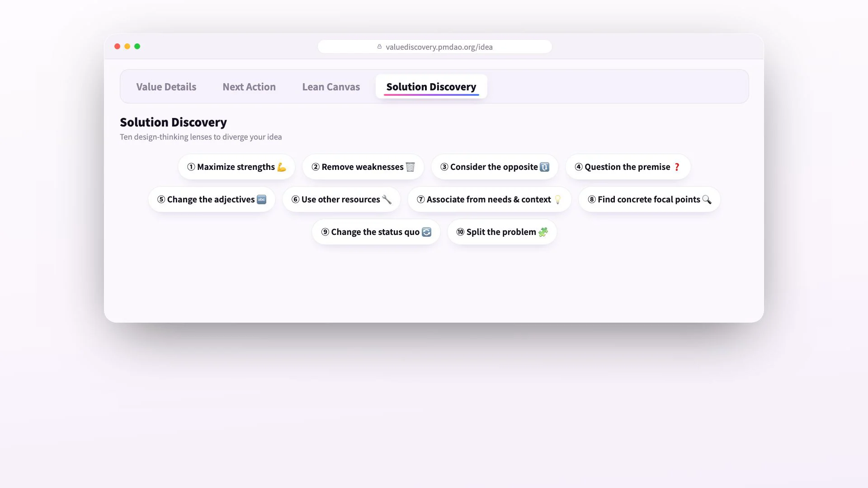Select the Find concrete focal points lens
The image size is (868, 488).
click(x=649, y=199)
